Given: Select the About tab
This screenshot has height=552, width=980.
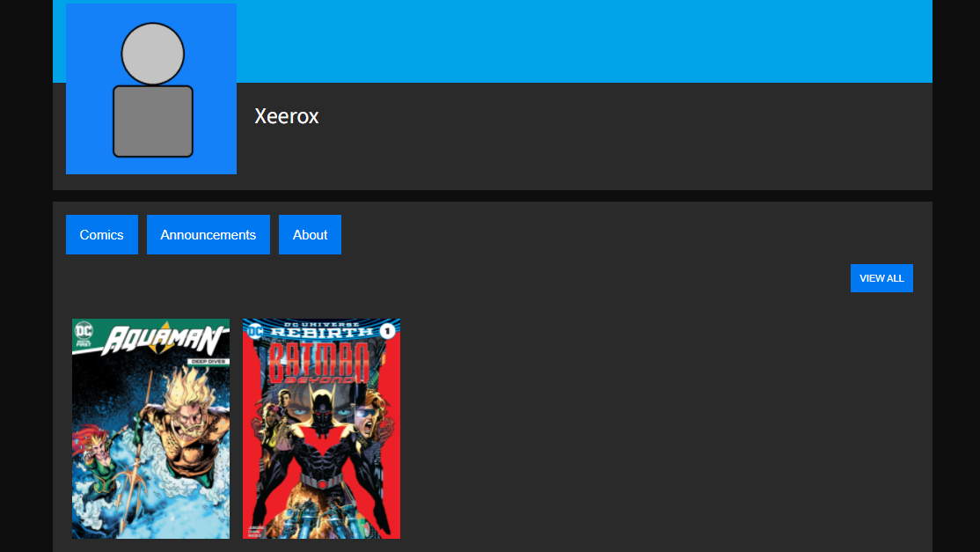Looking at the screenshot, I should coord(310,235).
